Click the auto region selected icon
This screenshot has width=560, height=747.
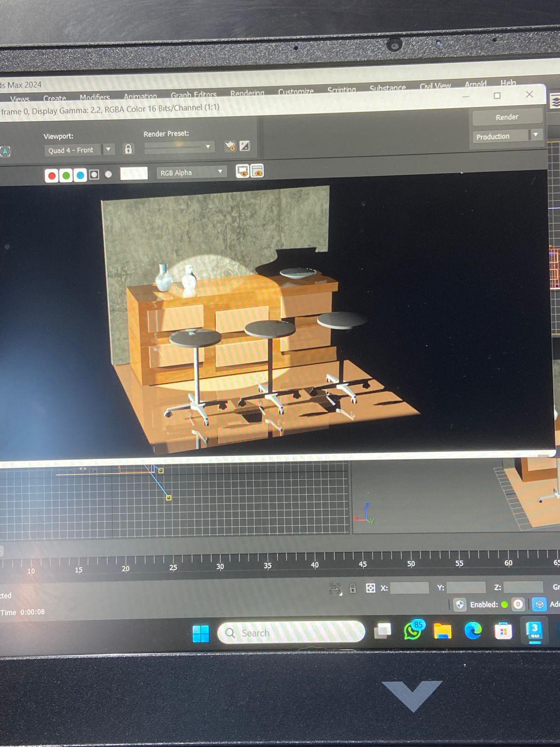[5, 151]
